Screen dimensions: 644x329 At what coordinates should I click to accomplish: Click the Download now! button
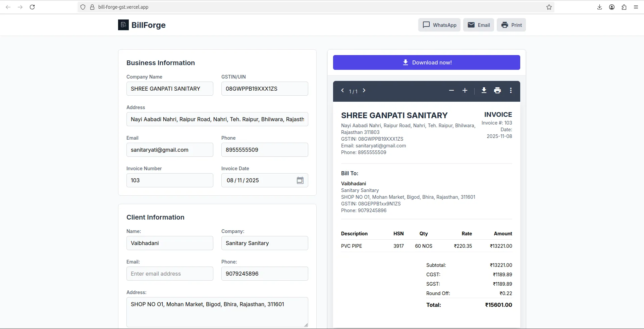coord(426,62)
